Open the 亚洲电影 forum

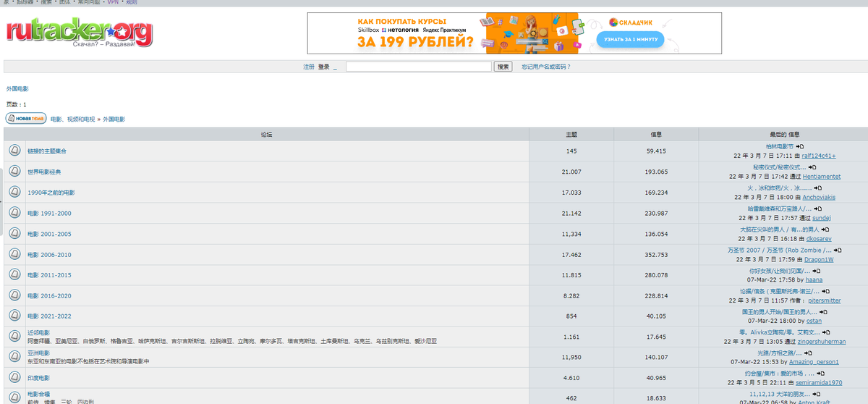point(38,353)
